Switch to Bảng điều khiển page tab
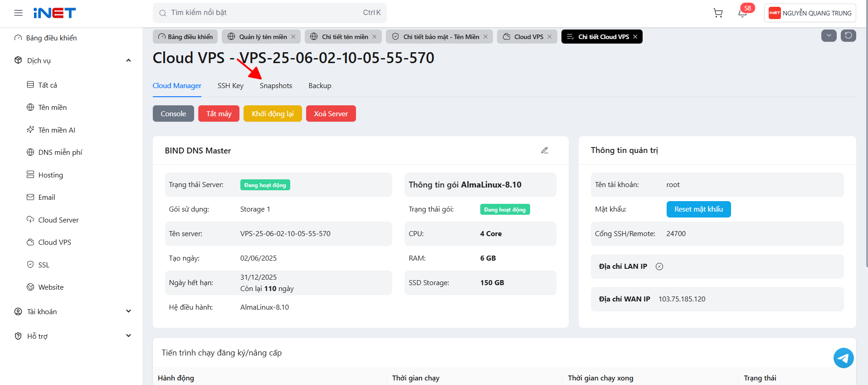This screenshot has height=385, width=868. [x=185, y=37]
